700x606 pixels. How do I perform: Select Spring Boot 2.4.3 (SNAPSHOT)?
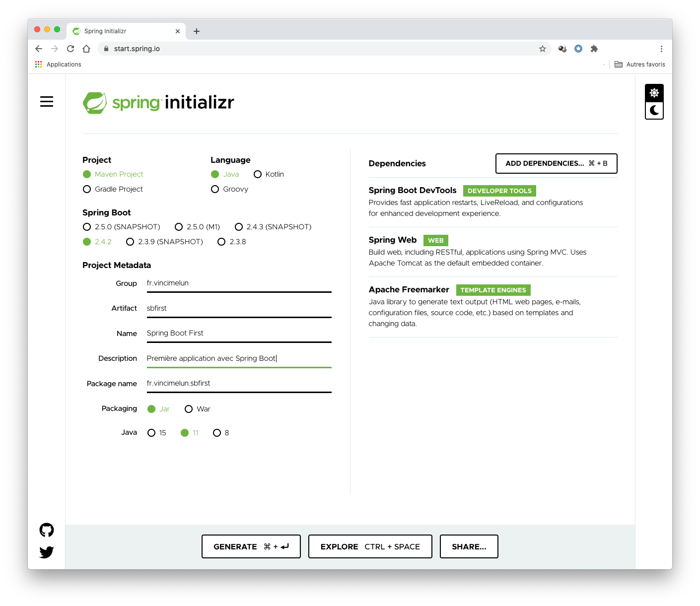273,227
